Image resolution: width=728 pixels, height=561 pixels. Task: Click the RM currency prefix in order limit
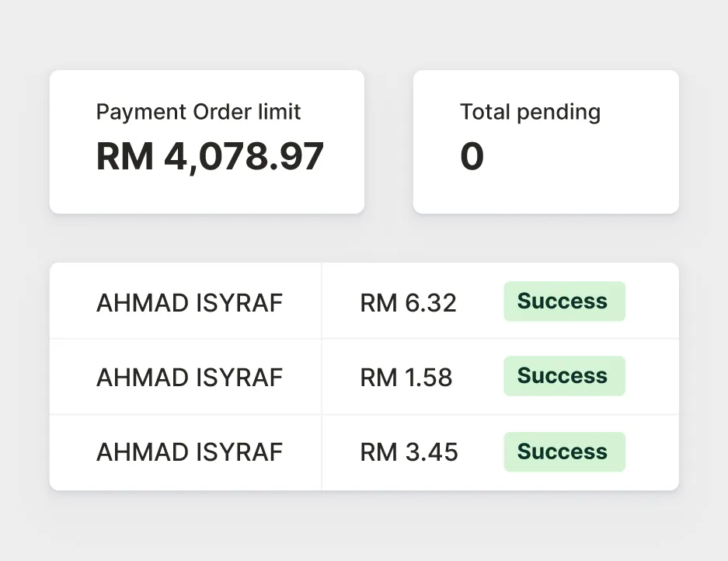[124, 156]
